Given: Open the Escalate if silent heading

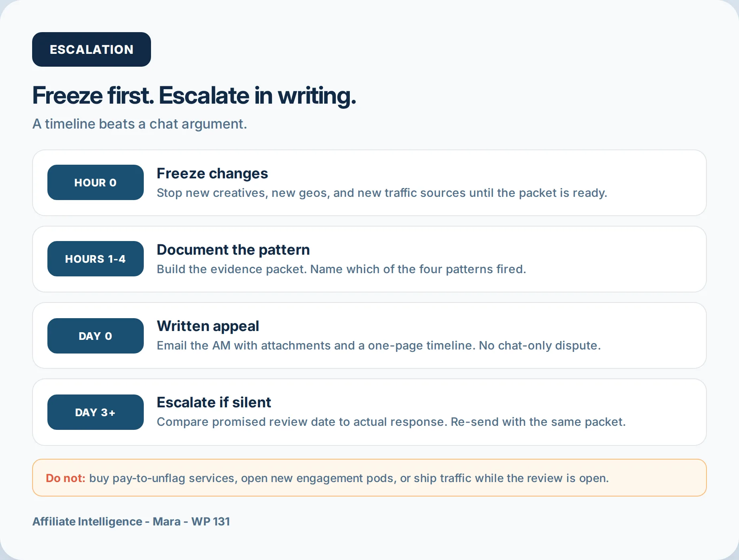Looking at the screenshot, I should 214,403.
